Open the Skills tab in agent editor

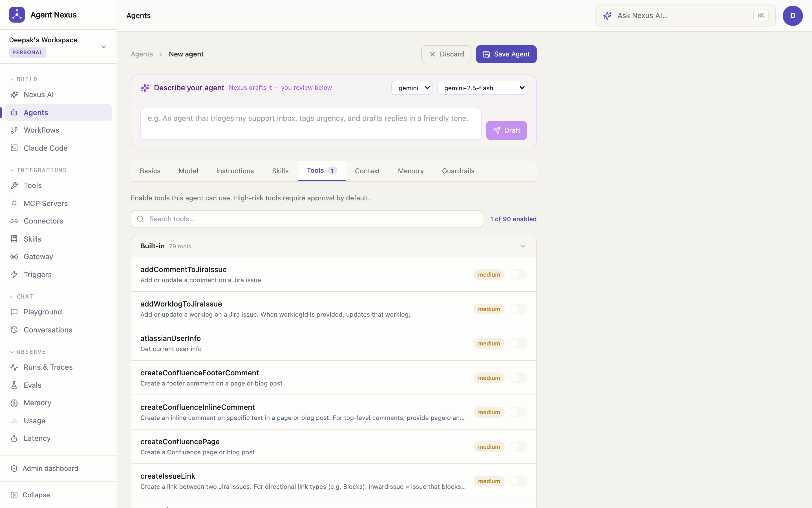coord(280,171)
